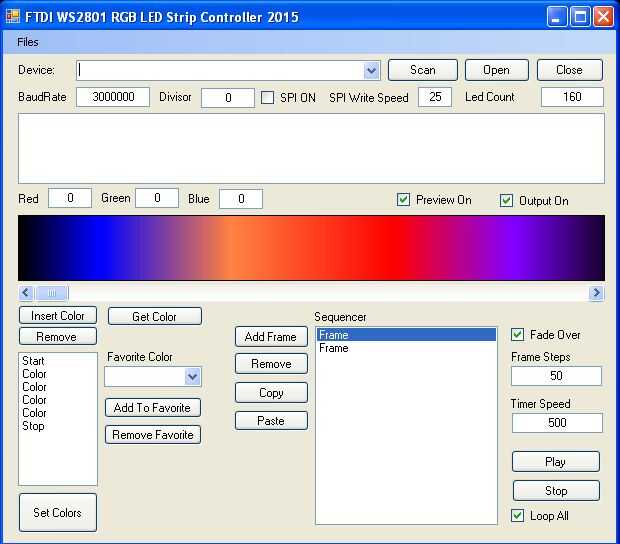This screenshot has width=620, height=544.
Task: Toggle the Loop All checkbox
Action: pyautogui.click(x=518, y=516)
